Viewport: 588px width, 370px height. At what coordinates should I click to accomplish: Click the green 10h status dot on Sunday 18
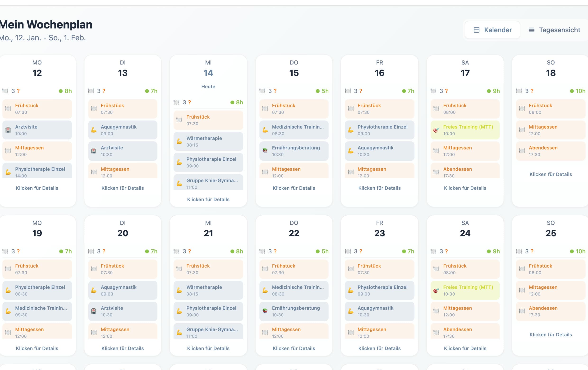click(572, 91)
